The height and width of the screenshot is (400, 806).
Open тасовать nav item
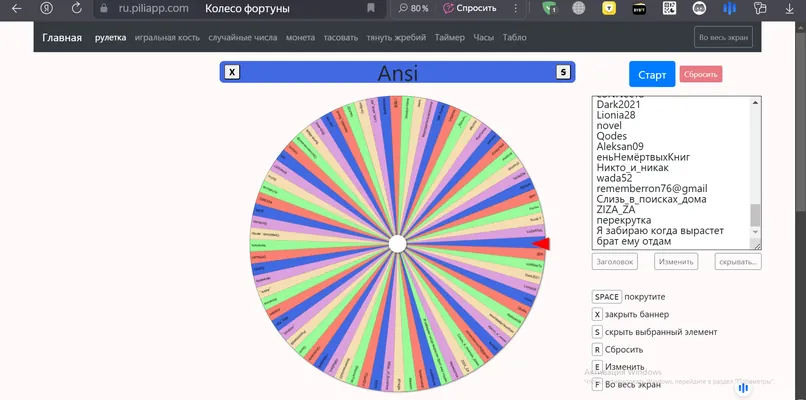tap(341, 38)
